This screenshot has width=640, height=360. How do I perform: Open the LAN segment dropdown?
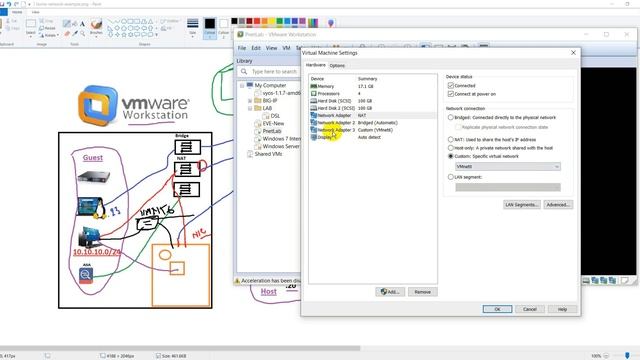click(x=508, y=187)
